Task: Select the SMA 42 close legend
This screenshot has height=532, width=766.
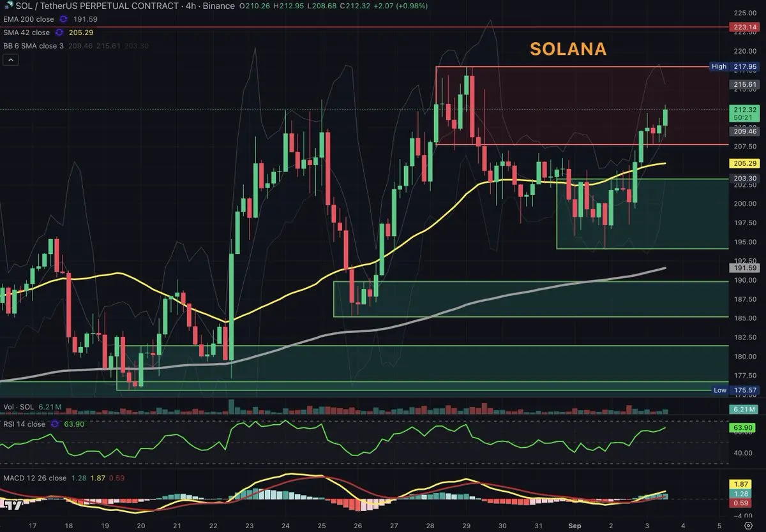Action: (x=27, y=32)
